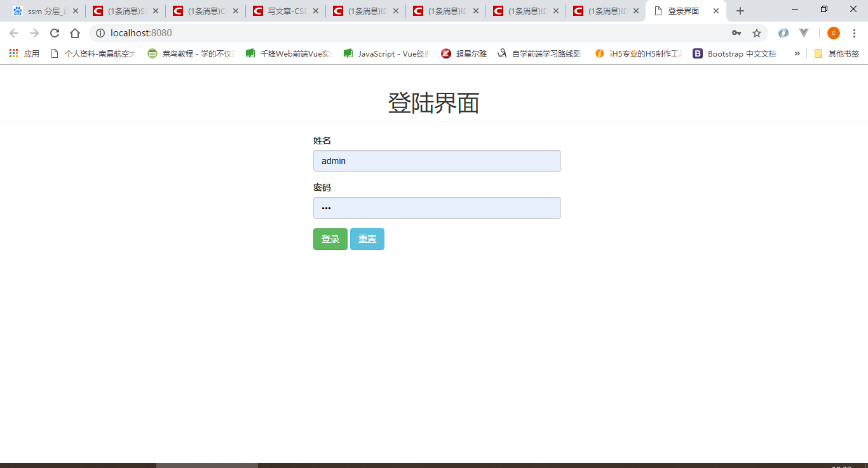Click the page reload icon
The width and height of the screenshot is (868, 468).
[55, 32]
